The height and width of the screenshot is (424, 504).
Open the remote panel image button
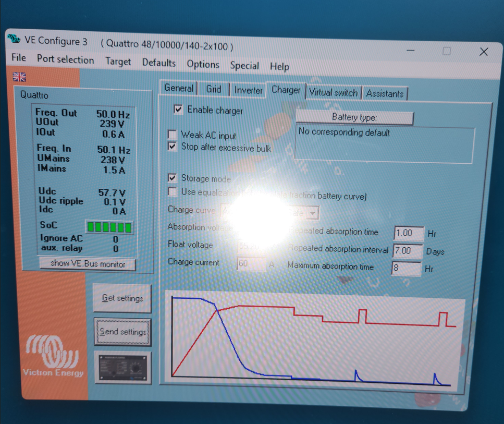123,368
